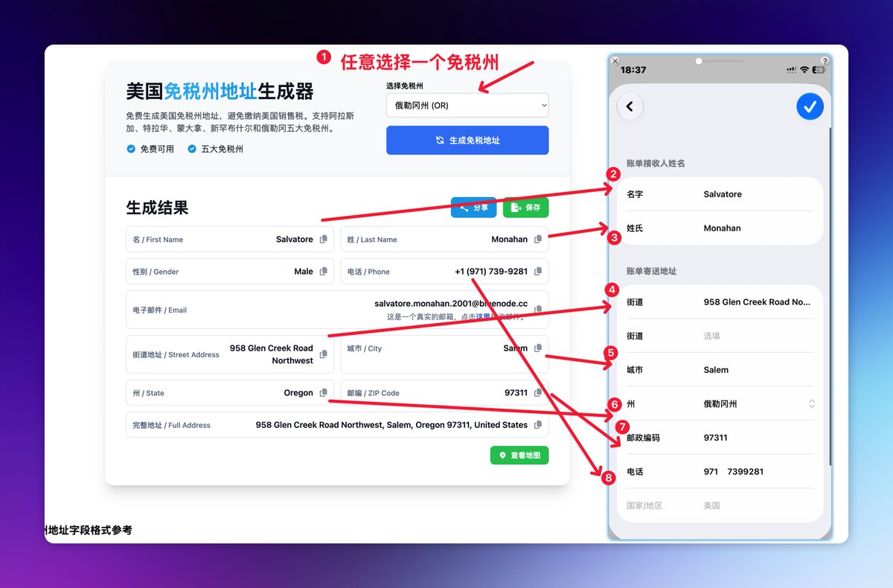The width and height of the screenshot is (893, 588).
Task: Click the 账单寄送地址 section label
Action: pyautogui.click(x=651, y=271)
